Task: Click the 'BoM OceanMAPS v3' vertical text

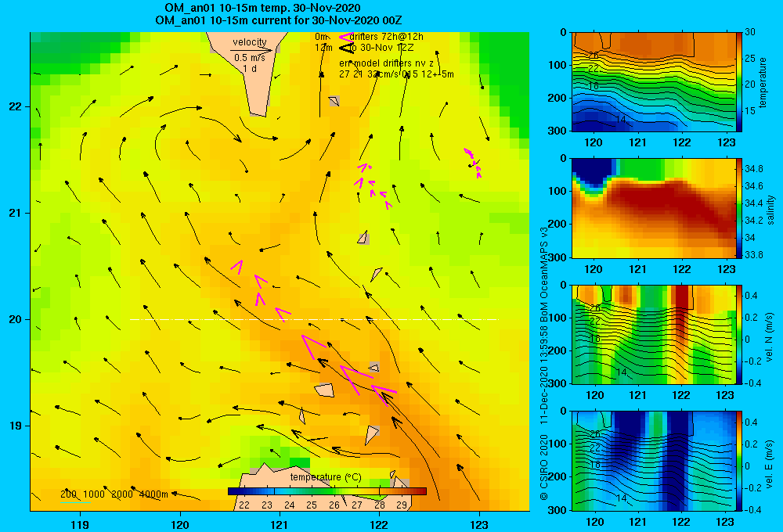Action: pos(544,274)
